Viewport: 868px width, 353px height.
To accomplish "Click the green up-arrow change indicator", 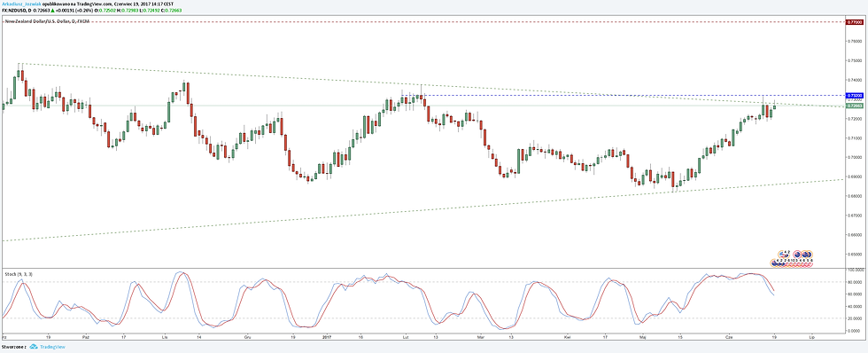I will 52,11.
